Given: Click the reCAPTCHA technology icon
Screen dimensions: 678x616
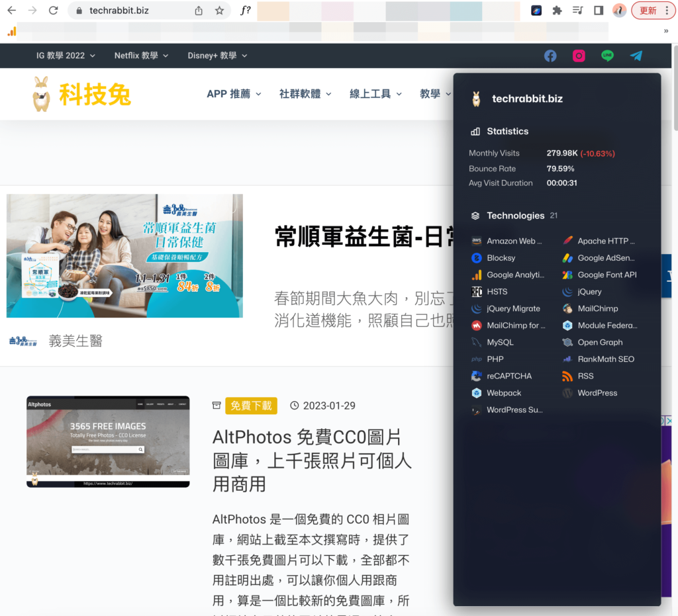Looking at the screenshot, I should [477, 376].
